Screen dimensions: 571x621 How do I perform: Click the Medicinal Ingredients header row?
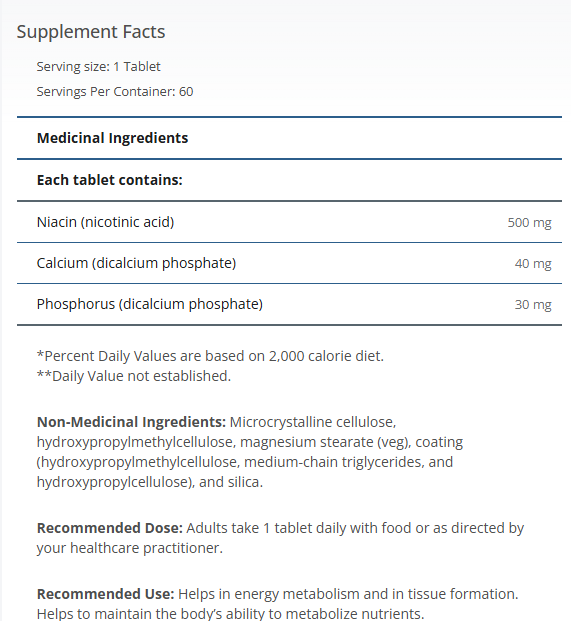coord(289,138)
